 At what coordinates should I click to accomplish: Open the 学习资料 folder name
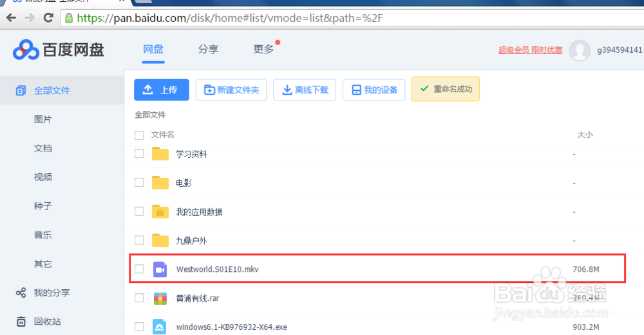tap(191, 154)
